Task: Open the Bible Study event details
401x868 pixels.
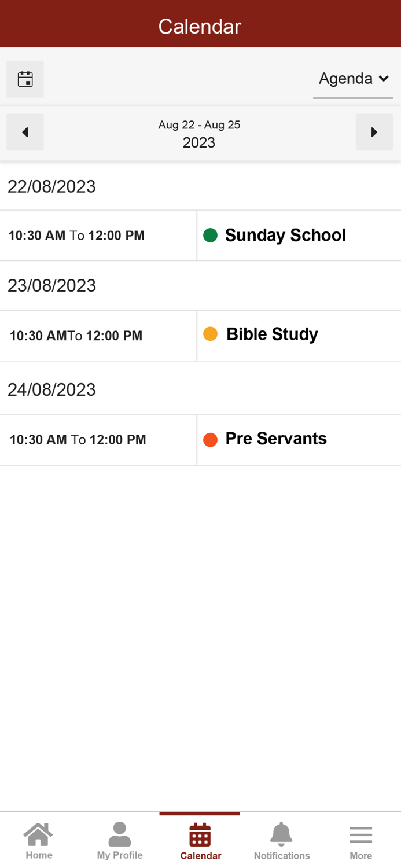Action: pyautogui.click(x=272, y=334)
